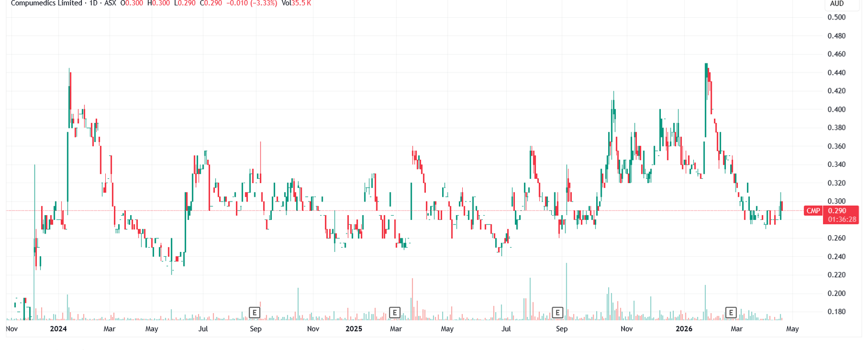Open the earnings marker above Mar 2026
The height and width of the screenshot is (350, 868).
[x=731, y=312]
